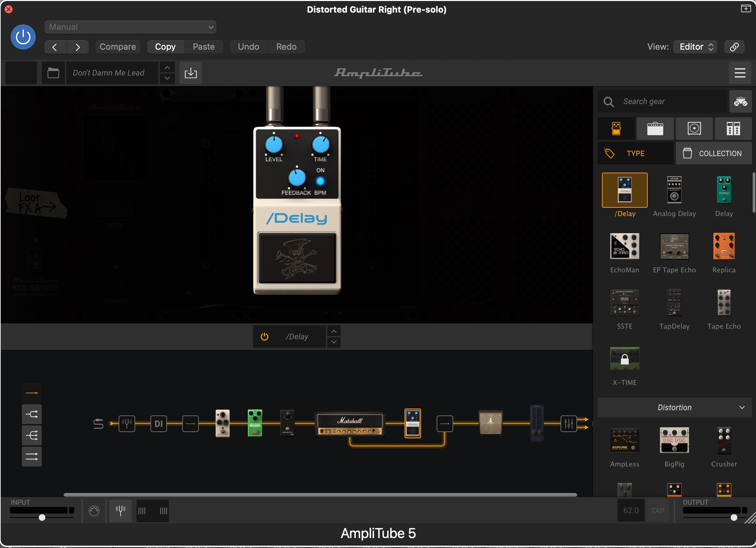This screenshot has width=756, height=548.
Task: Click the Search gear field
Action: point(662,101)
